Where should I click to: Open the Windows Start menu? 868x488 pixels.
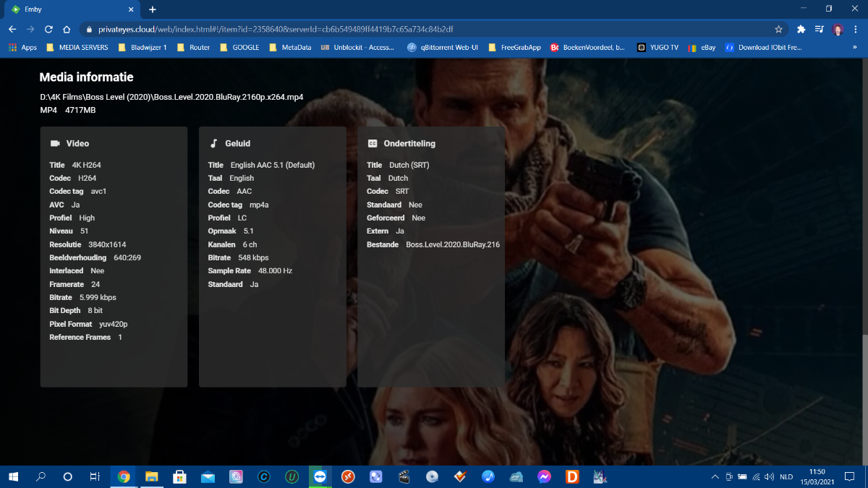click(x=13, y=476)
